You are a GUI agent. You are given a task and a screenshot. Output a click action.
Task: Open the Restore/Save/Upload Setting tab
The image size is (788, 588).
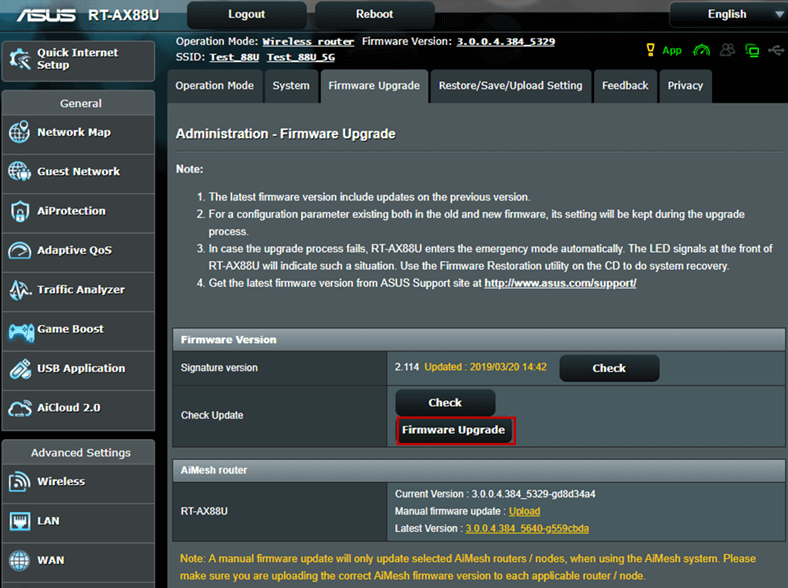[511, 86]
